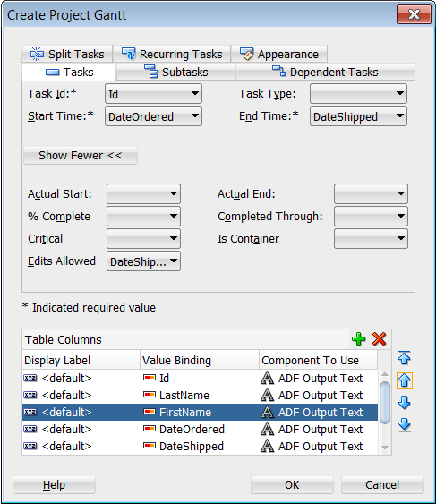Click the Id value binding icon
Viewport: 436px width, 504px height.
[150, 378]
